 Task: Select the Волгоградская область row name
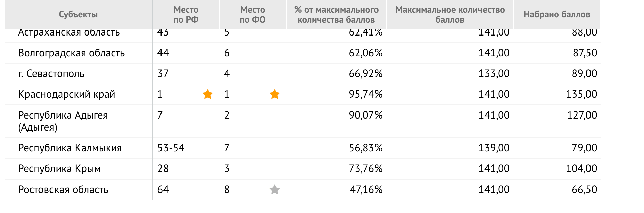72,53
